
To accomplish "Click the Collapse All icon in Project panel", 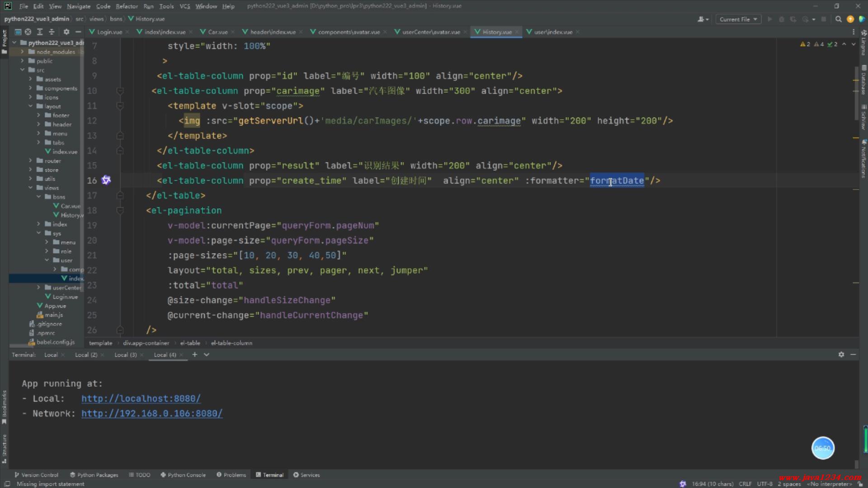I will coord(52,32).
